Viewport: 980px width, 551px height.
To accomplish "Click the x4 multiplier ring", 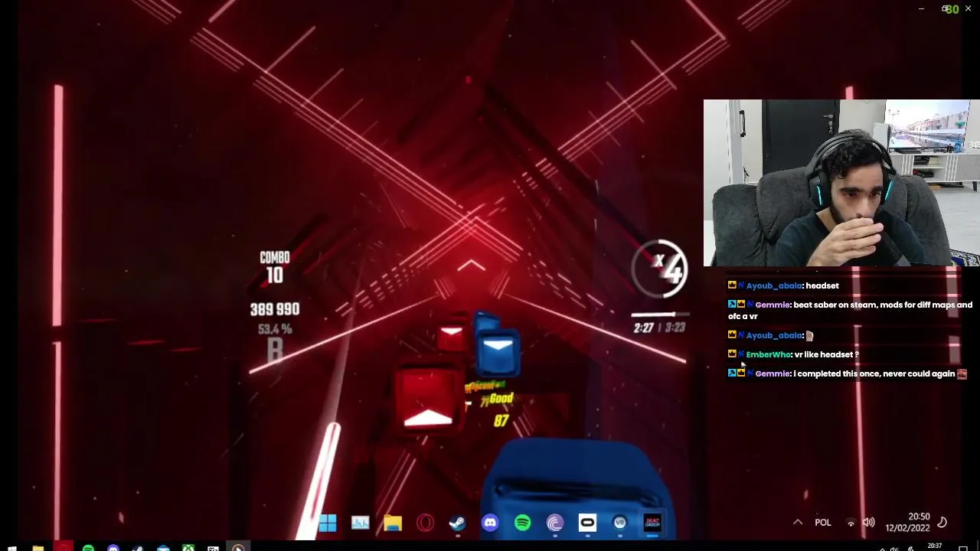I will 660,268.
